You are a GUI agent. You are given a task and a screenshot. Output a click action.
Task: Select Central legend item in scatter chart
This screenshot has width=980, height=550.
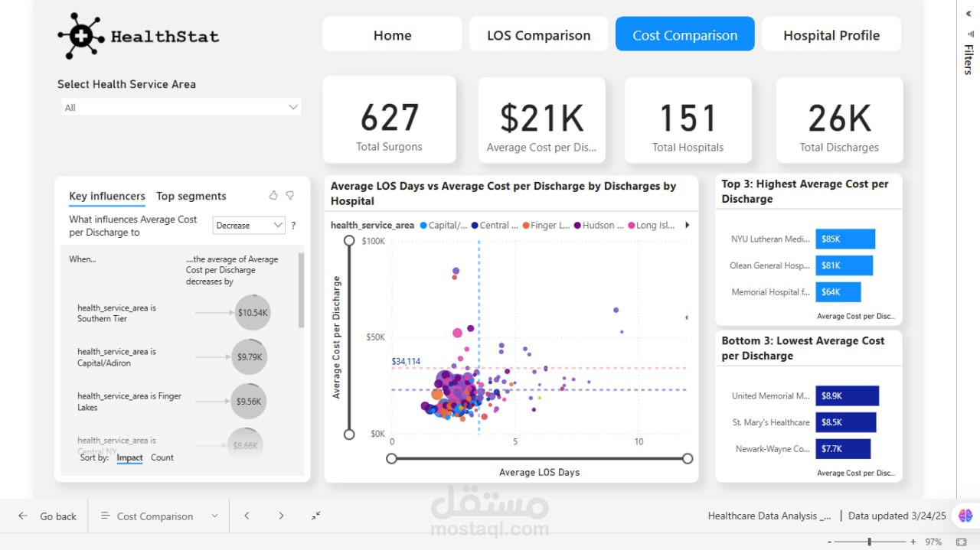click(x=495, y=226)
